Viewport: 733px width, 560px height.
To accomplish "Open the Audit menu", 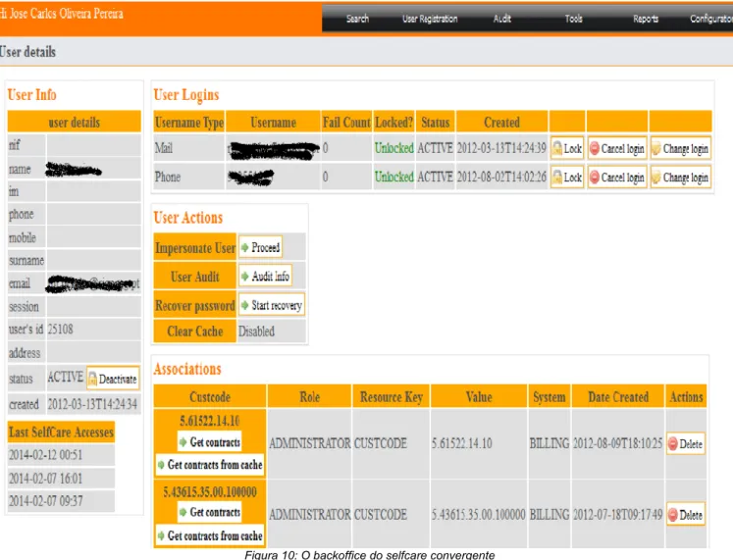I will point(502,19).
